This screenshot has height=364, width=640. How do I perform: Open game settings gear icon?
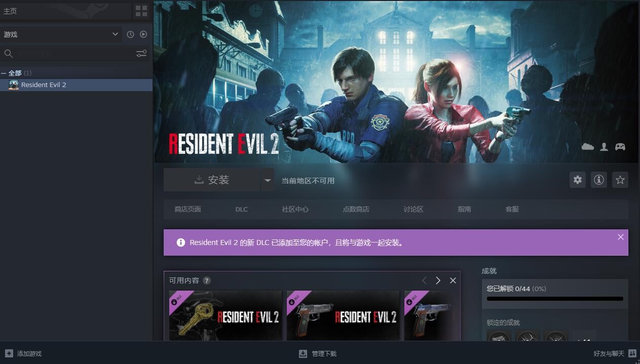pos(578,180)
